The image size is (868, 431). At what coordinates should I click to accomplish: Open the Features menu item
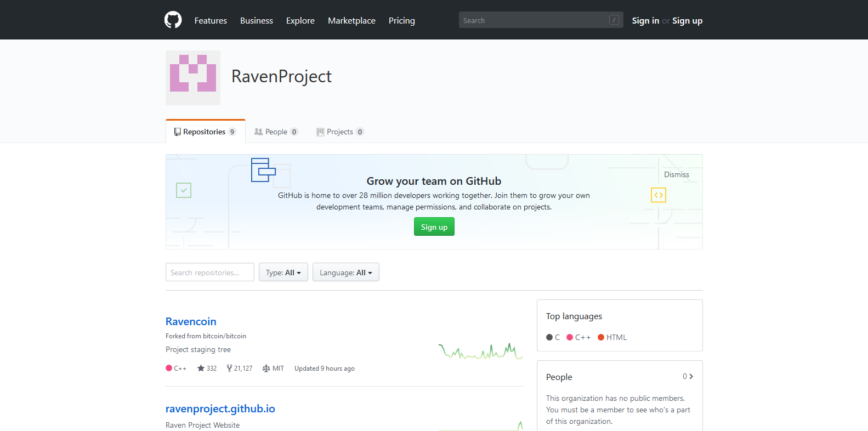tap(211, 20)
